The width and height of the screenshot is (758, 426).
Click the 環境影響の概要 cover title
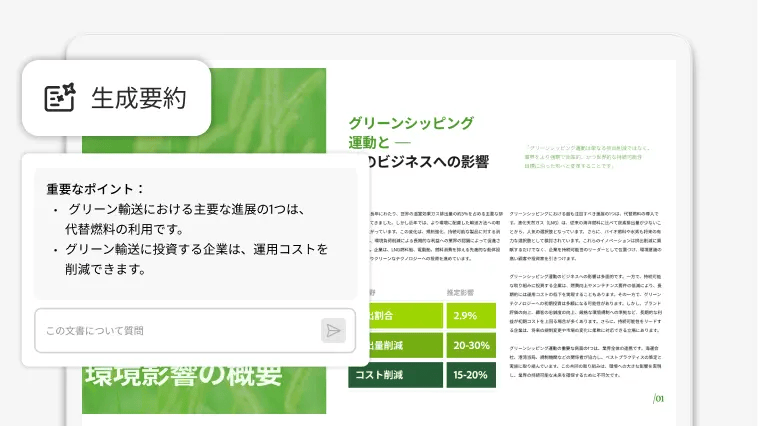(184, 376)
